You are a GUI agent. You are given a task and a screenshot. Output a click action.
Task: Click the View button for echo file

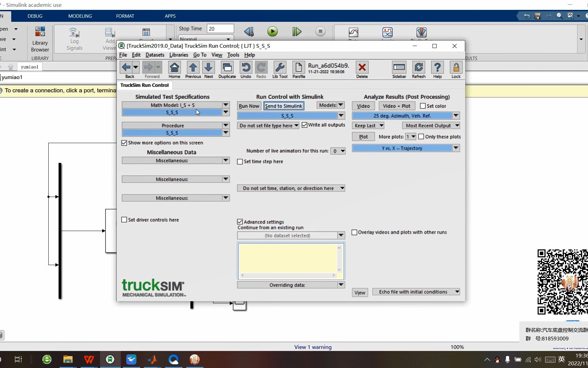click(360, 293)
